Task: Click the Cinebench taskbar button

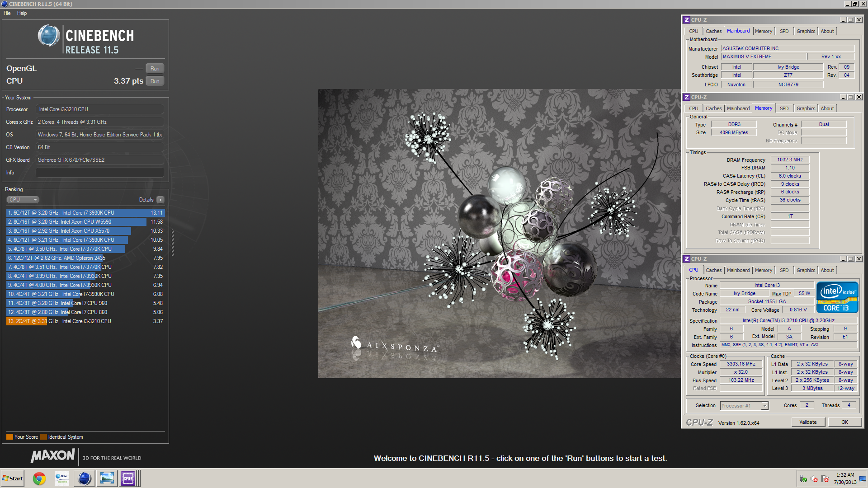Action: pyautogui.click(x=84, y=479)
